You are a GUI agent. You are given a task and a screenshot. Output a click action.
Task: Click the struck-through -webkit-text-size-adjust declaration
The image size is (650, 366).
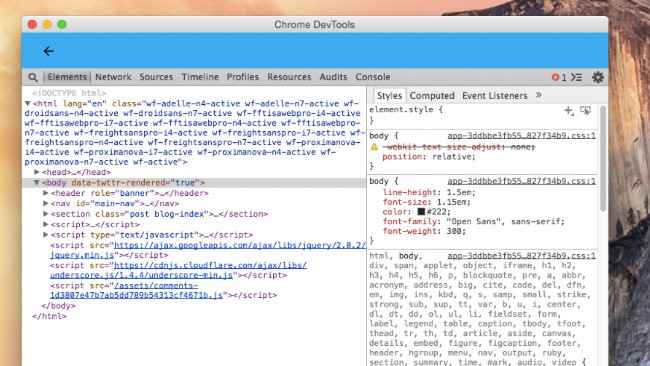(x=458, y=147)
